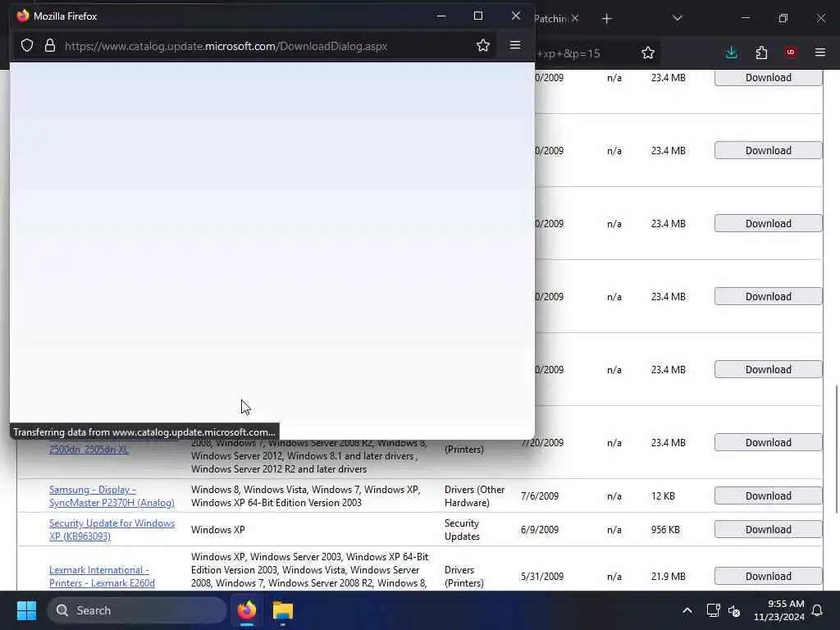Click Firefox icon on the taskbar
The image size is (840, 630).
[246, 610]
